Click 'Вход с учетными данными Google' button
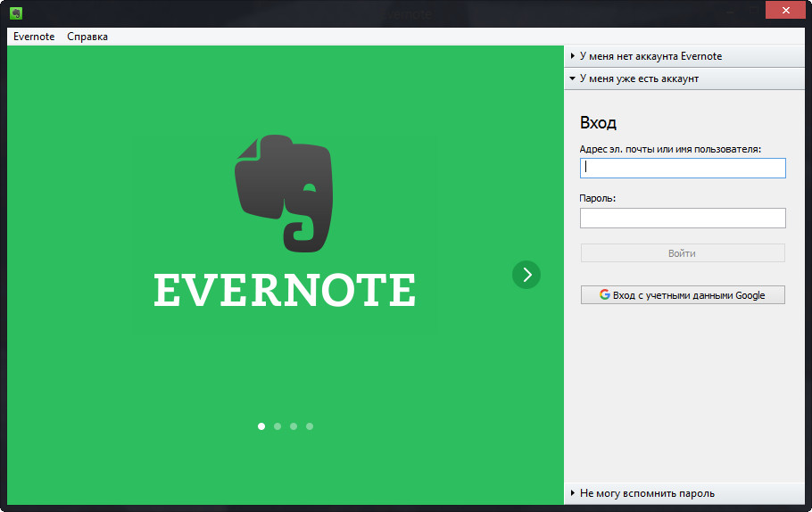The image size is (812, 512). click(683, 295)
